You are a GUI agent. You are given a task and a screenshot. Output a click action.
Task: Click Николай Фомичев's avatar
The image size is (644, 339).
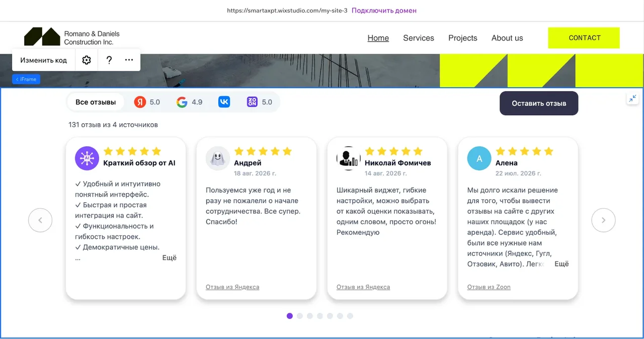[x=349, y=158]
